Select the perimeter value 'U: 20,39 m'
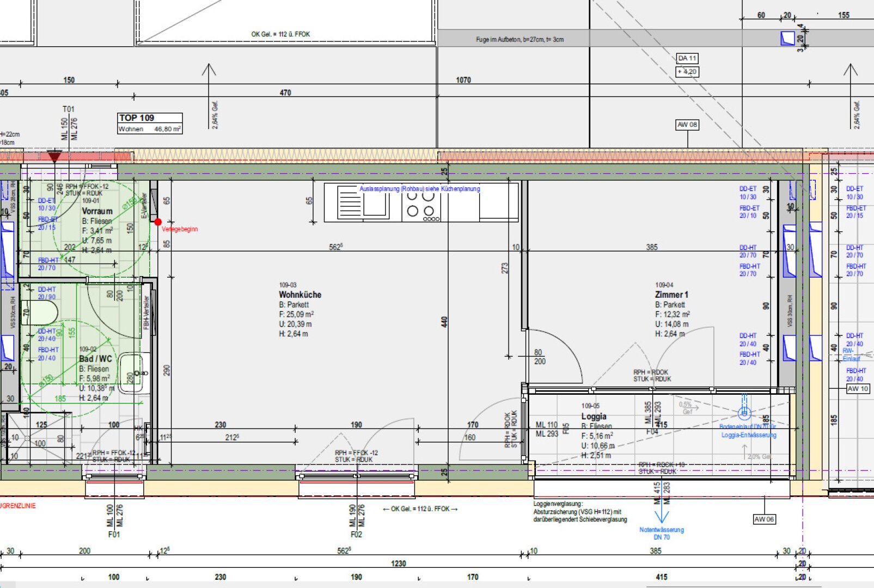This screenshot has width=874, height=588. tap(295, 324)
